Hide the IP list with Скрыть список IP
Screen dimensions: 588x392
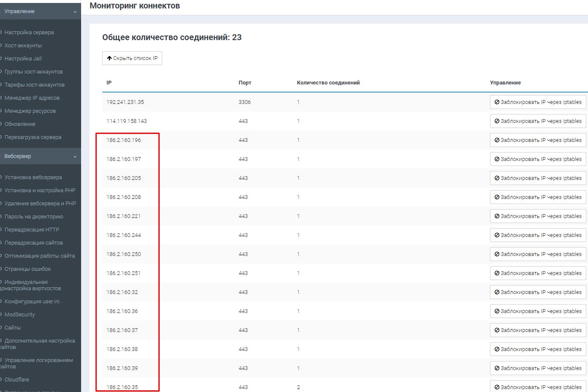(x=132, y=58)
